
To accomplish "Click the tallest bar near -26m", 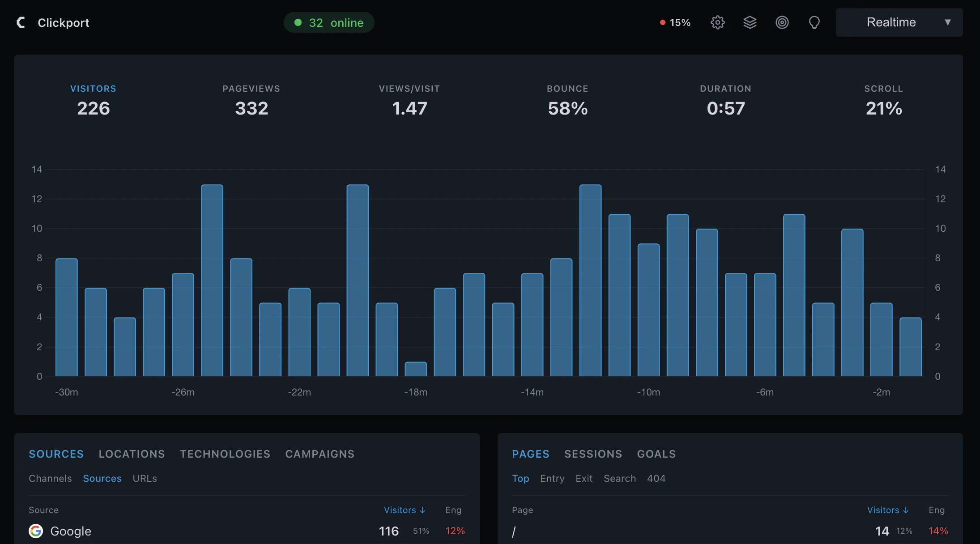I will (x=213, y=277).
